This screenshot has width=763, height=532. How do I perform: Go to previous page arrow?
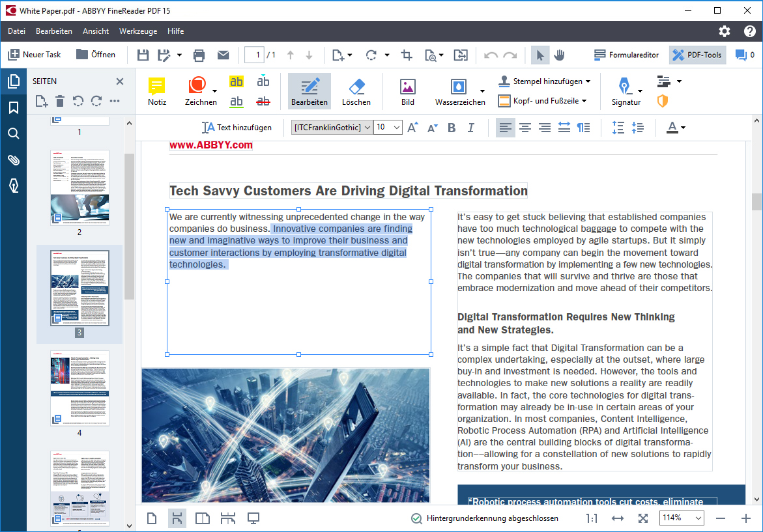pyautogui.click(x=291, y=55)
